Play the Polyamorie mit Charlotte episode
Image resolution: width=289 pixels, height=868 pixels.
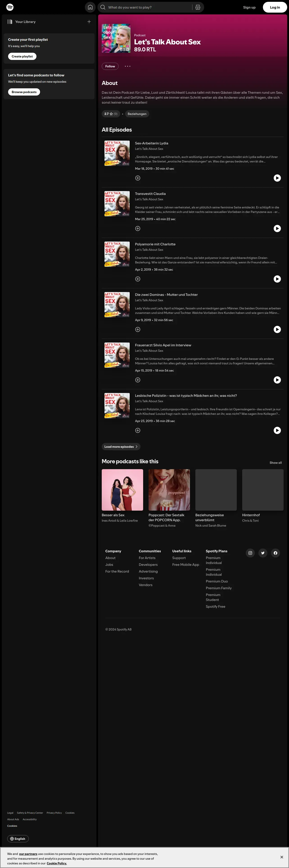coord(277,279)
